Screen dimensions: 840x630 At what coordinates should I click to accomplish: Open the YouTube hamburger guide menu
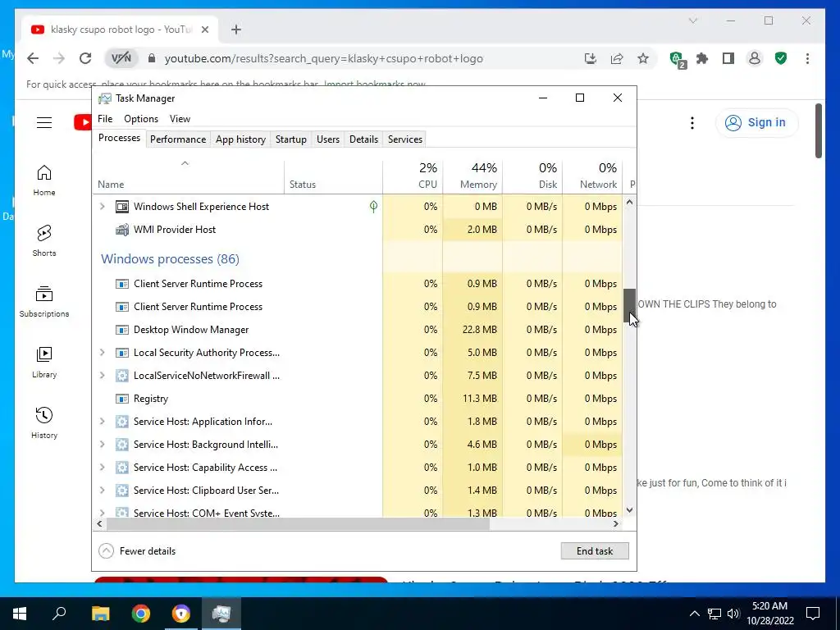(44, 123)
